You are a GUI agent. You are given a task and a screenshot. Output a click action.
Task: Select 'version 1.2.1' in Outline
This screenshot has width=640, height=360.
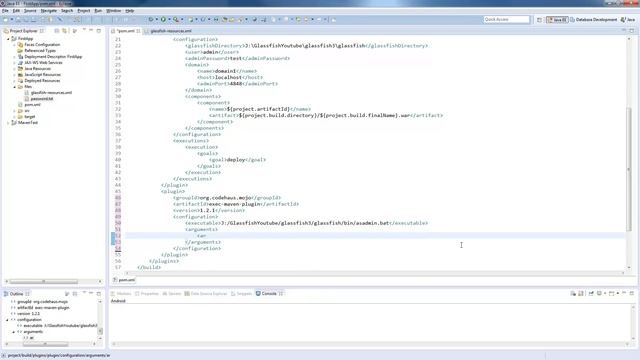click(29, 314)
